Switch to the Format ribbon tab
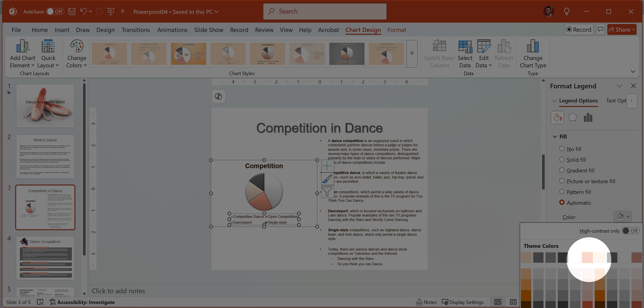Viewport: 644px width, 308px height. tap(396, 30)
